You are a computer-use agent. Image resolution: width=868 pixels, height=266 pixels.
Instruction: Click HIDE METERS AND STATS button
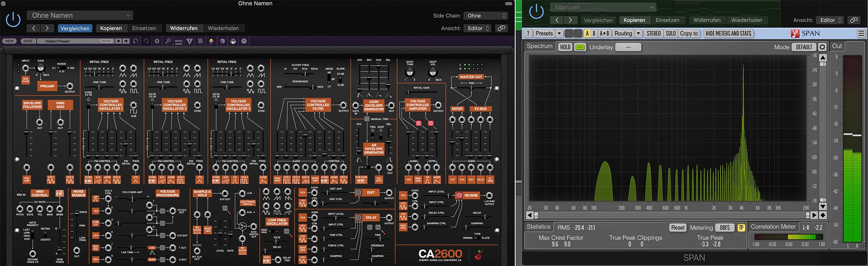pyautogui.click(x=728, y=33)
